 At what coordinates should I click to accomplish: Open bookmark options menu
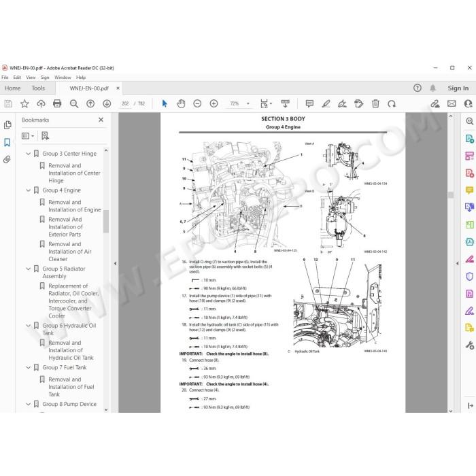tap(28, 136)
